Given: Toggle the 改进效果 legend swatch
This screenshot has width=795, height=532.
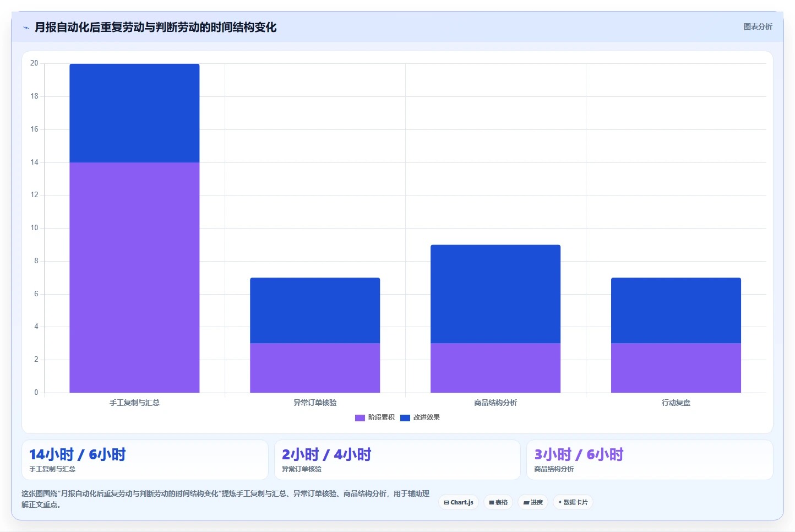Looking at the screenshot, I should (x=405, y=417).
